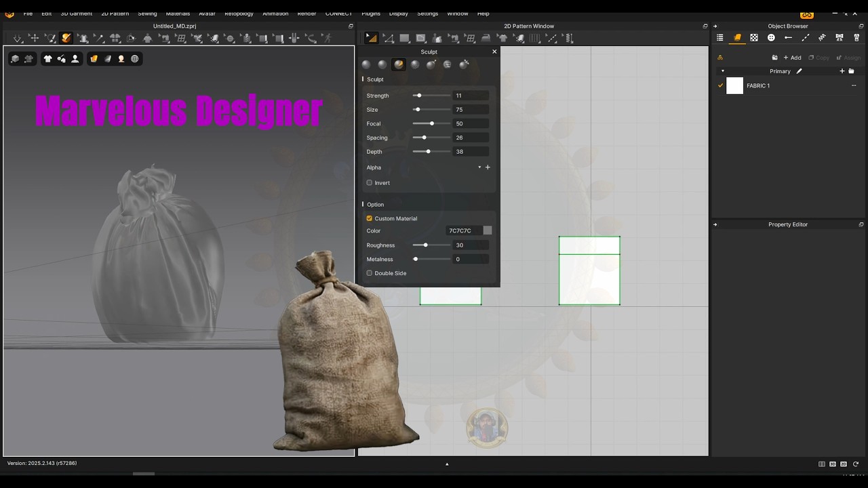Open the Button tab in Object Browser
Screen dimensions: 868x488
771,38
